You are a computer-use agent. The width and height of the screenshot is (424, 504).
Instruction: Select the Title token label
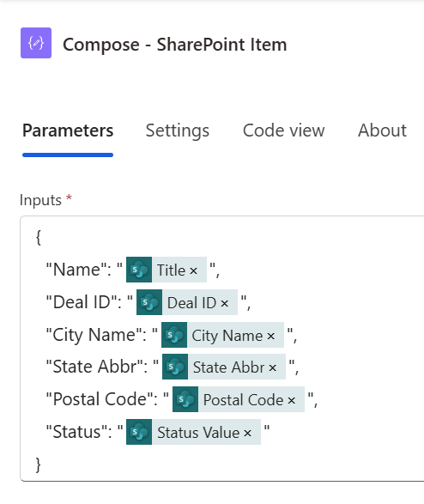point(171,270)
